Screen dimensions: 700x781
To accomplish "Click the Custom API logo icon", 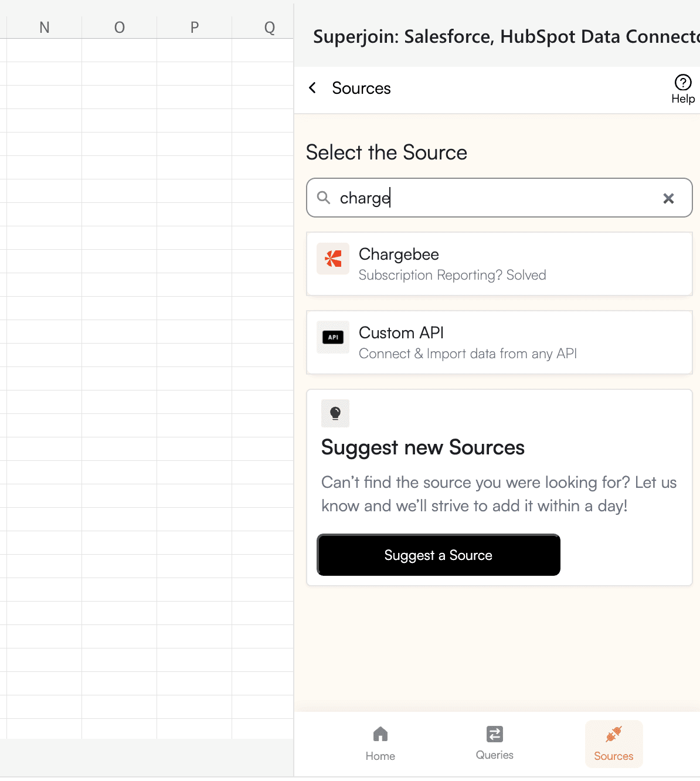I will click(x=333, y=337).
